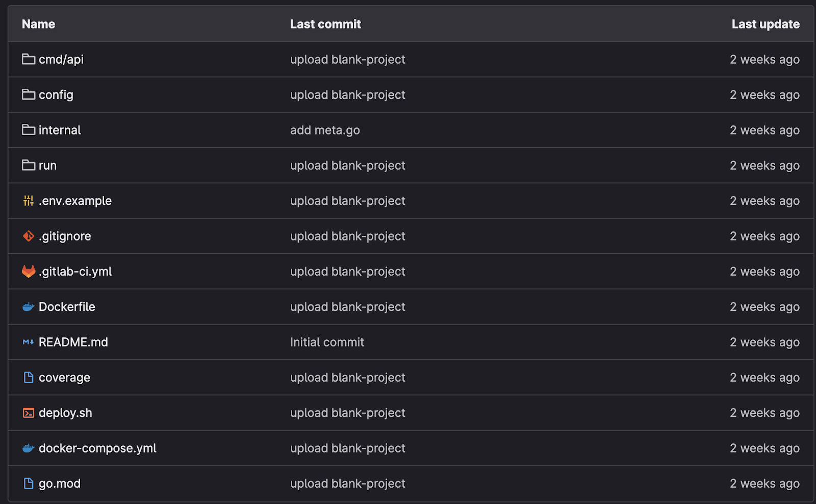816x504 pixels.
Task: Open the "add meta.go" commit
Action: pyautogui.click(x=325, y=130)
